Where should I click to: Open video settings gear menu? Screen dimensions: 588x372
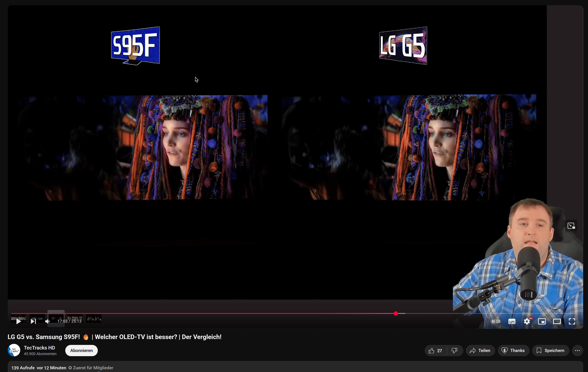(x=527, y=321)
